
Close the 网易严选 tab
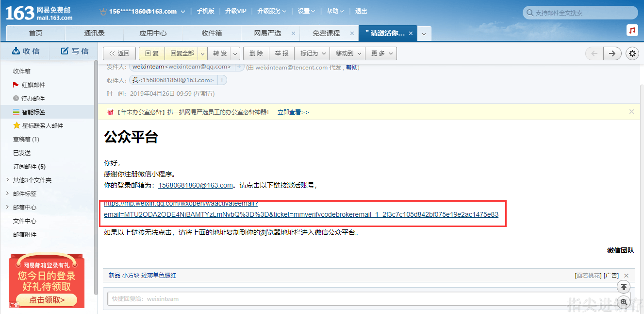click(x=293, y=34)
